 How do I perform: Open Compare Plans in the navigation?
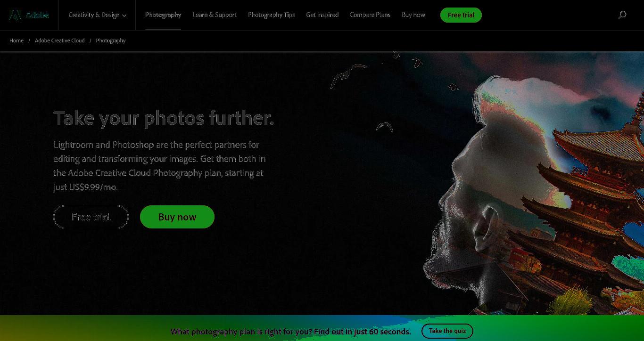pyautogui.click(x=370, y=15)
